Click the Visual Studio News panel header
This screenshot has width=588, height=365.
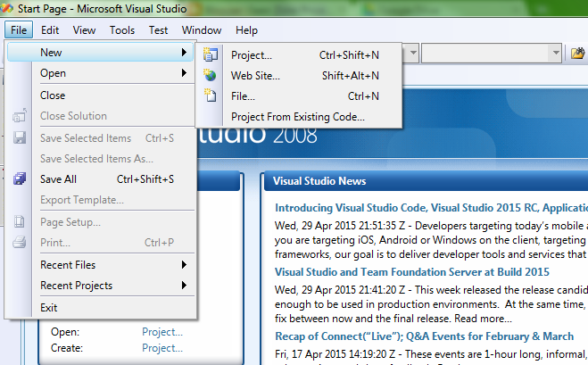pyautogui.click(x=426, y=181)
